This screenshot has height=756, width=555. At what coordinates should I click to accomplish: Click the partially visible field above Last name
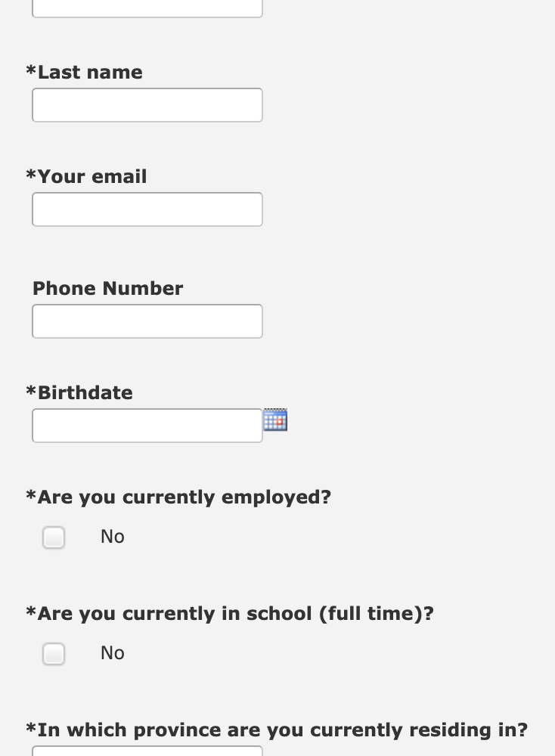click(x=147, y=8)
